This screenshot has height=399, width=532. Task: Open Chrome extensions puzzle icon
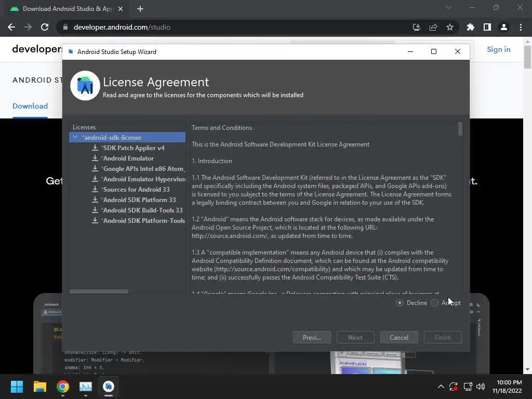(470, 27)
